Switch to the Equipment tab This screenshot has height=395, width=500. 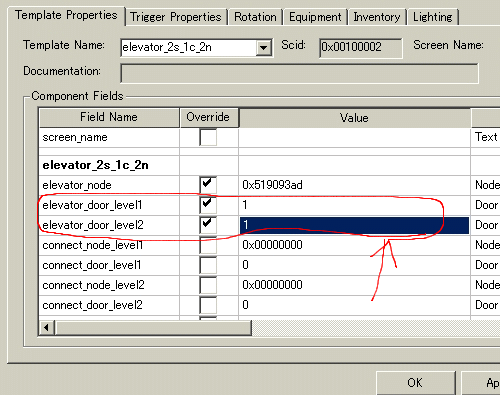tap(315, 17)
